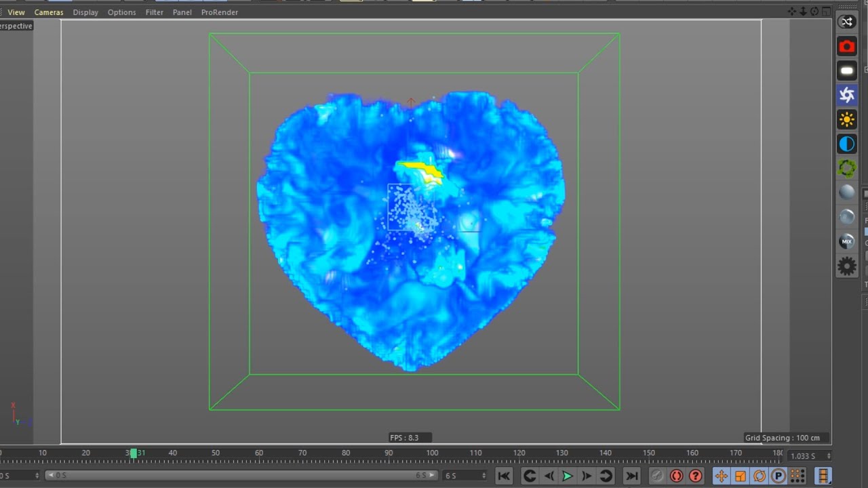Adjust the 1.033 S time stepper arrows
The image size is (868, 488).
click(x=829, y=456)
